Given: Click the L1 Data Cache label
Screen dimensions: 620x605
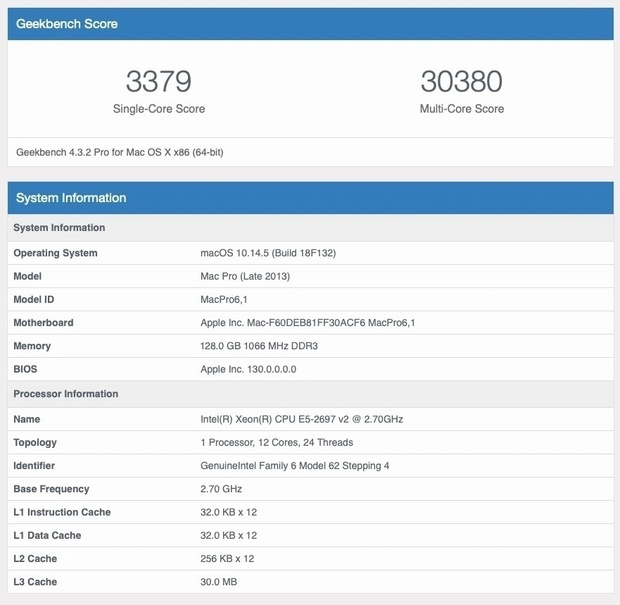Looking at the screenshot, I should point(47,535).
